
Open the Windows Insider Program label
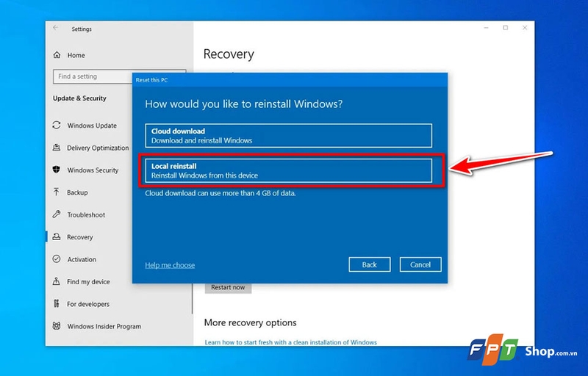(104, 326)
